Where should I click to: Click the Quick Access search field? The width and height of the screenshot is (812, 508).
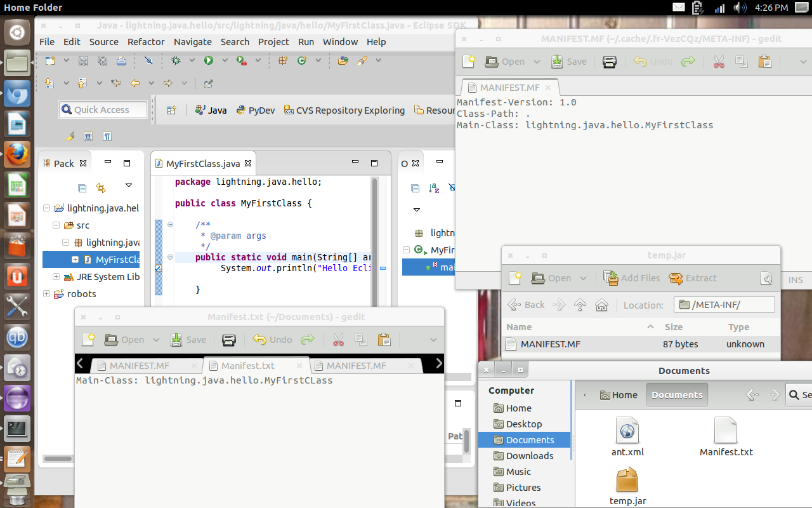(x=103, y=110)
